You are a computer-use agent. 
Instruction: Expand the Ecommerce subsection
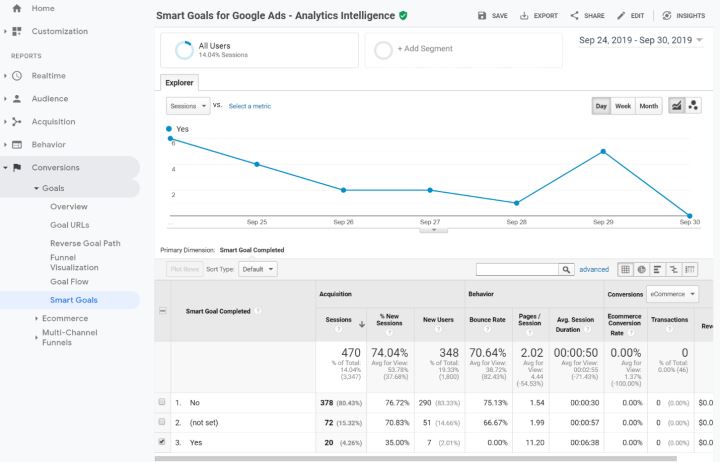(36, 318)
